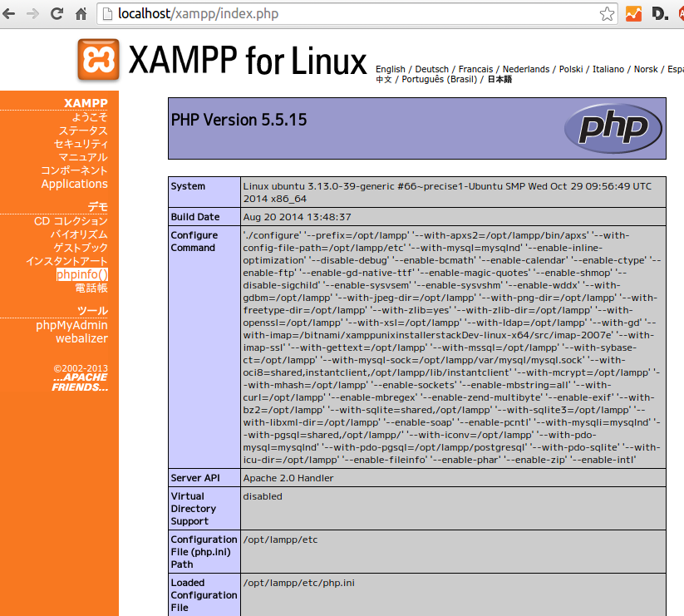Click the 'Configuration File (php.ini) Path' label
Viewport: 684px width, 616px height.
(x=204, y=552)
